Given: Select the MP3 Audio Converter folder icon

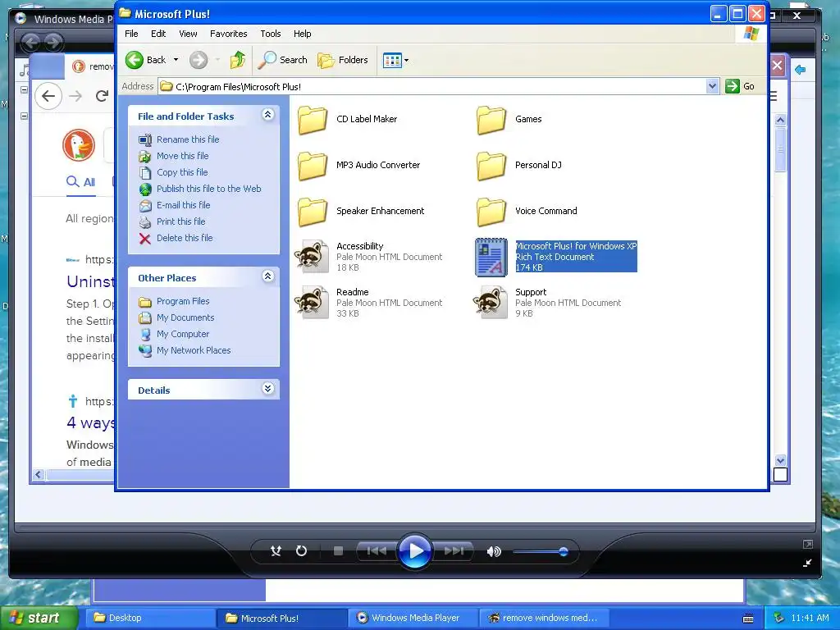Looking at the screenshot, I should (313, 166).
